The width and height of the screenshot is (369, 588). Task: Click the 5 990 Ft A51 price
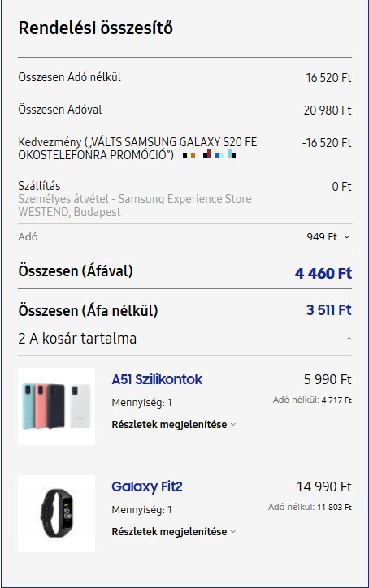tap(328, 379)
